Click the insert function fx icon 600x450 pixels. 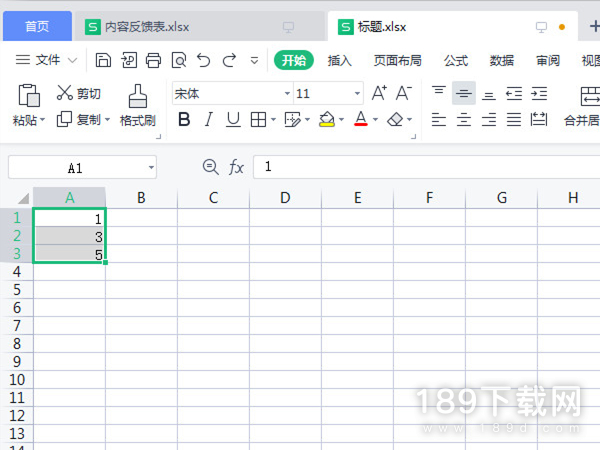tap(236, 167)
